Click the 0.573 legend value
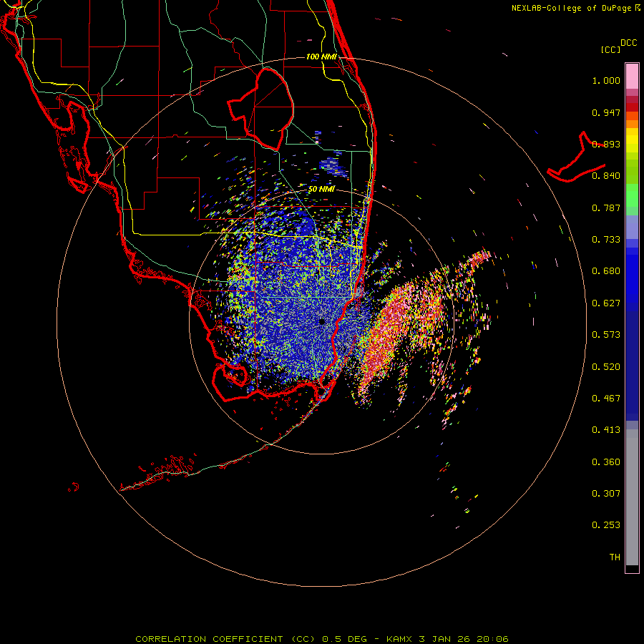644x644 pixels. [x=606, y=335]
